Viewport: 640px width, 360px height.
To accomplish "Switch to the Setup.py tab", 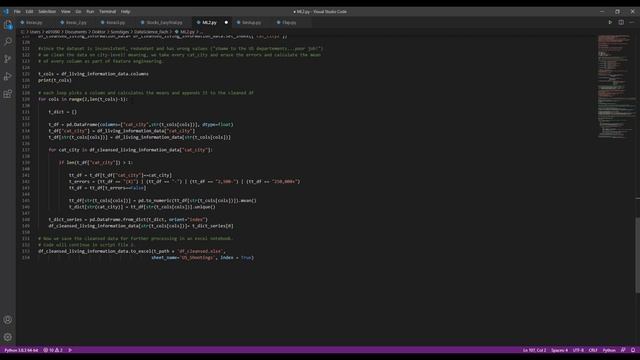I will 251,22.
